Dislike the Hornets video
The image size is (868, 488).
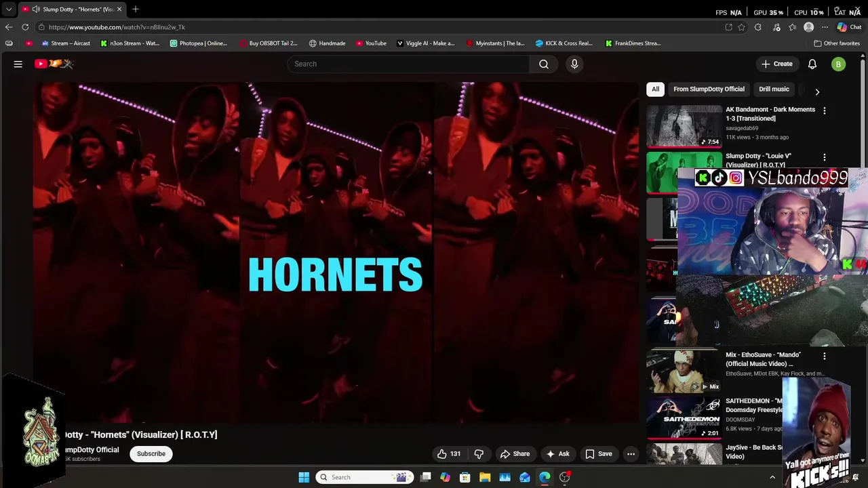tap(479, 454)
